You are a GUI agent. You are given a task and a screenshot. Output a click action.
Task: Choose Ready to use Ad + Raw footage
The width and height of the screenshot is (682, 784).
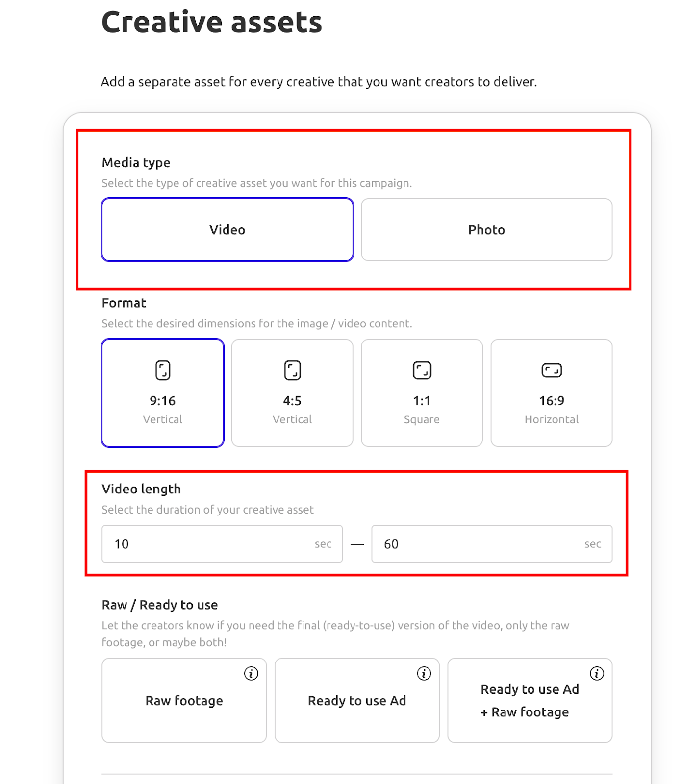[530, 700]
